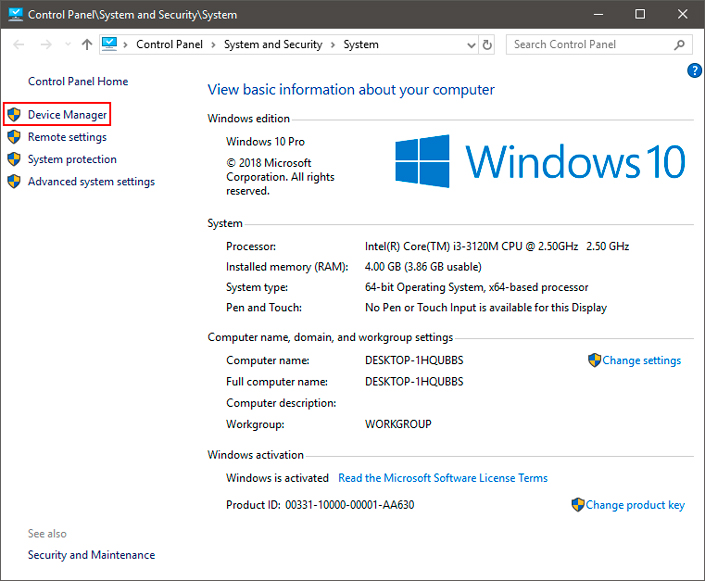Screen dimensions: 705x581
Task: Expand chevron after System and Security breadcrumb
Action: [333, 45]
